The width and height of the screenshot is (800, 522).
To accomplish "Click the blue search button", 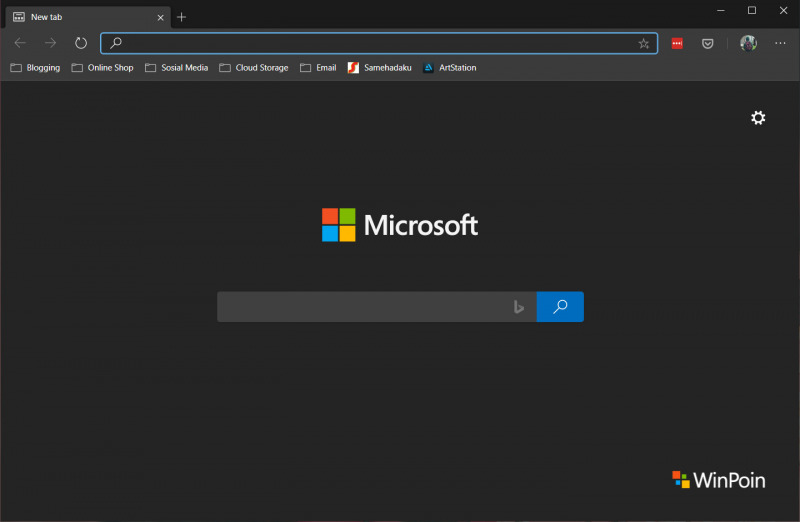I will [x=560, y=307].
